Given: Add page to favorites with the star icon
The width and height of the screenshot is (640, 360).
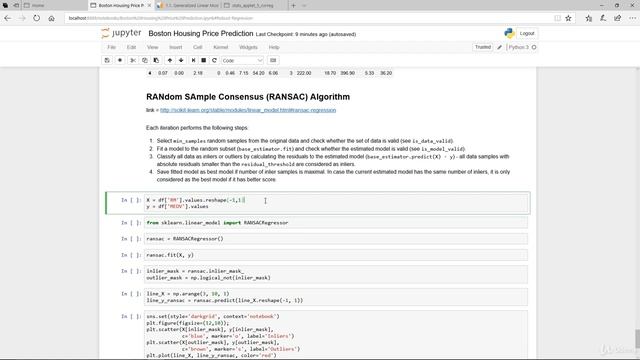Looking at the screenshot, I should pos(568,18).
